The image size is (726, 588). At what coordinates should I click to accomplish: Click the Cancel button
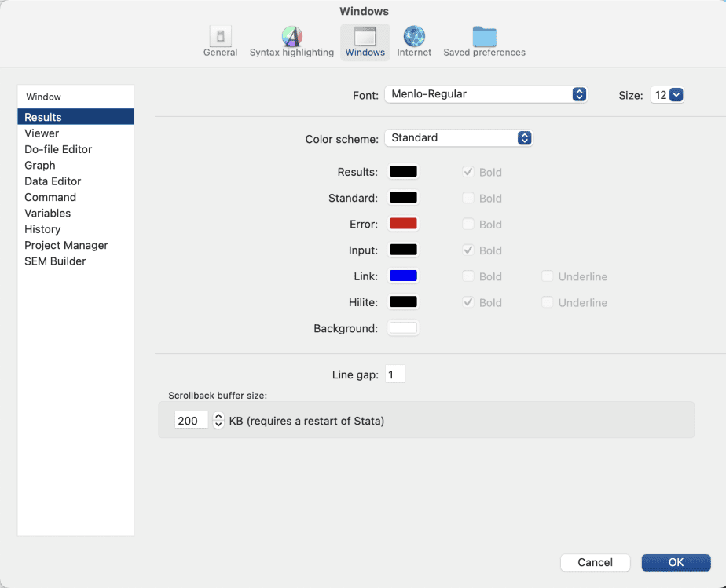point(595,562)
